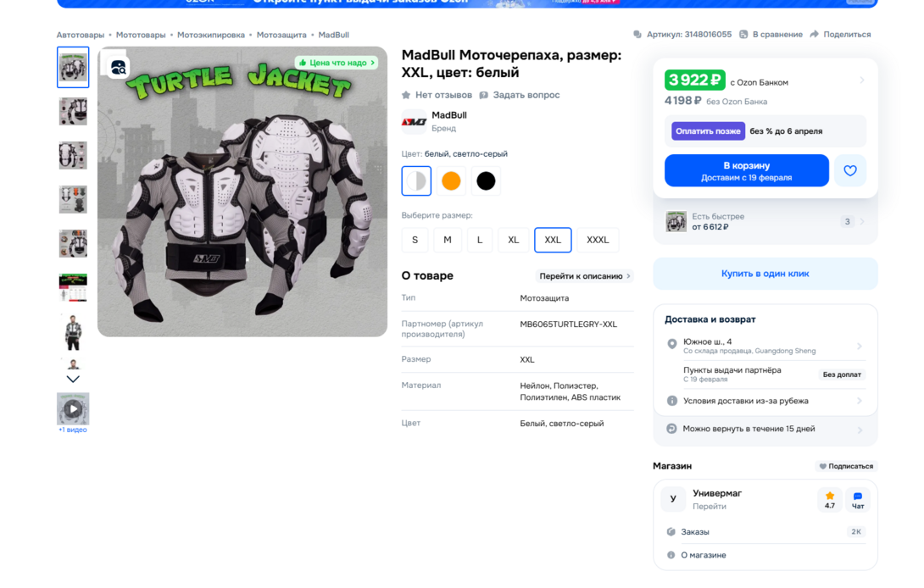Screen dimensions: 924x588
Task: Add to comparison via В сравнение icon
Action: coord(743,34)
